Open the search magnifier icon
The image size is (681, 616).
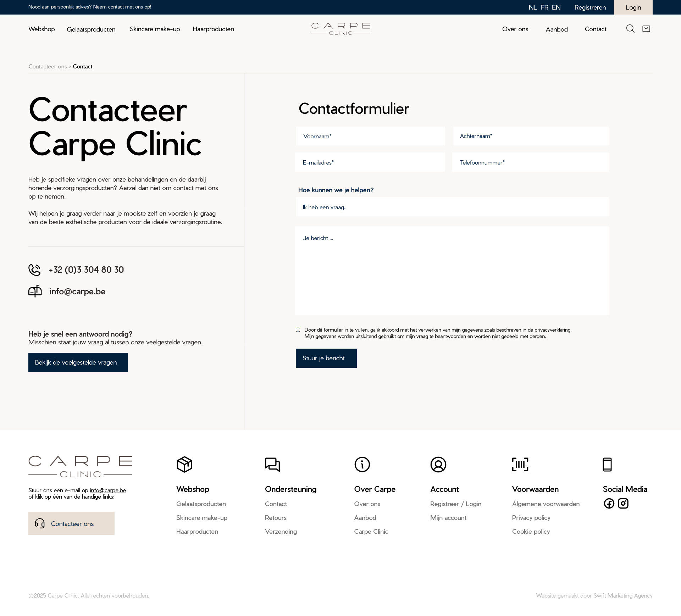click(630, 29)
